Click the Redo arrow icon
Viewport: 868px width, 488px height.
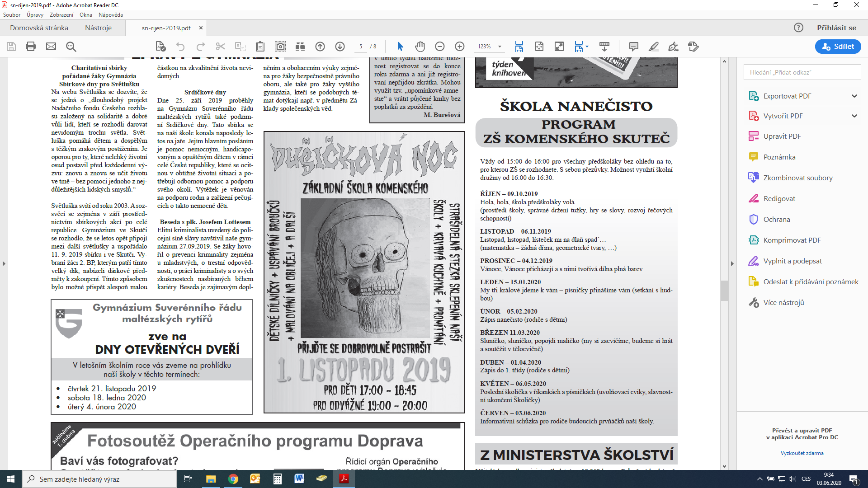(201, 47)
